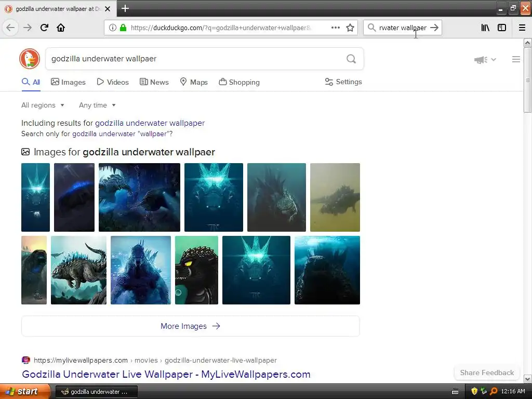
Task: Open the Windows start menu
Action: pos(25,392)
